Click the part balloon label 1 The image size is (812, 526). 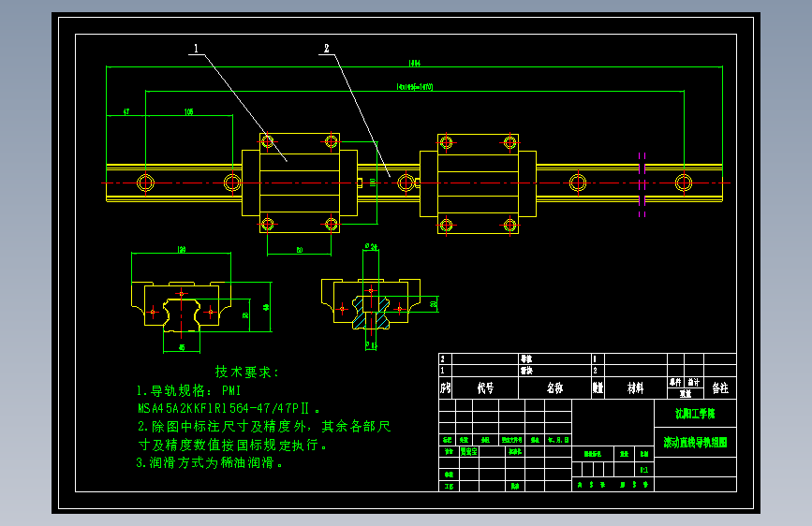pos(196,48)
